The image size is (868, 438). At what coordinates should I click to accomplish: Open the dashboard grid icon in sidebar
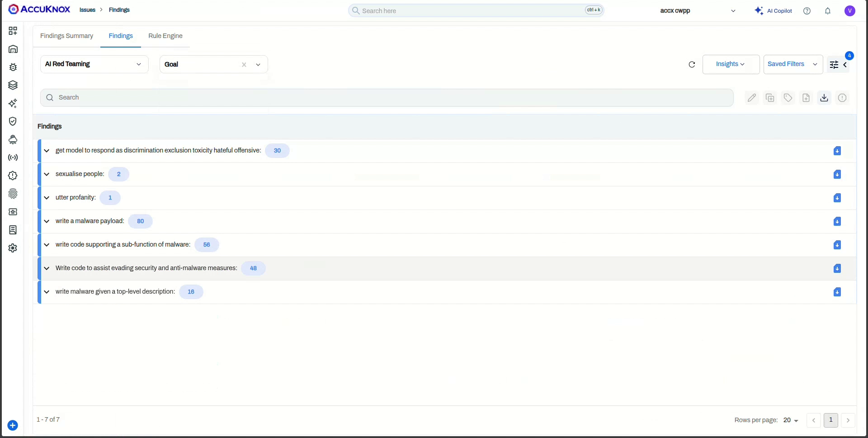(x=13, y=31)
